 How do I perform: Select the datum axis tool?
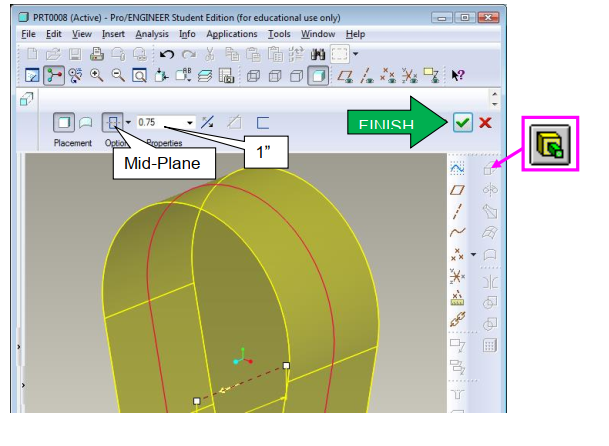point(459,211)
